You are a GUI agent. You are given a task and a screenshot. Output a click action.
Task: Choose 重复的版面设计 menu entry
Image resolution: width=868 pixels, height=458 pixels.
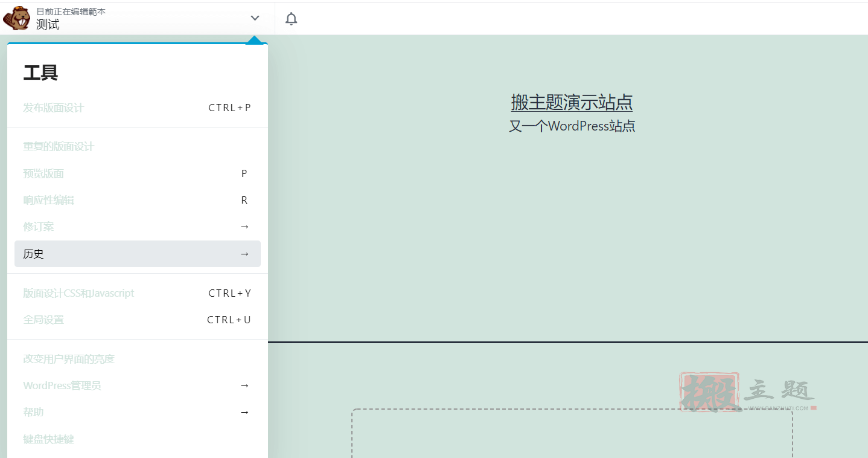(138, 147)
